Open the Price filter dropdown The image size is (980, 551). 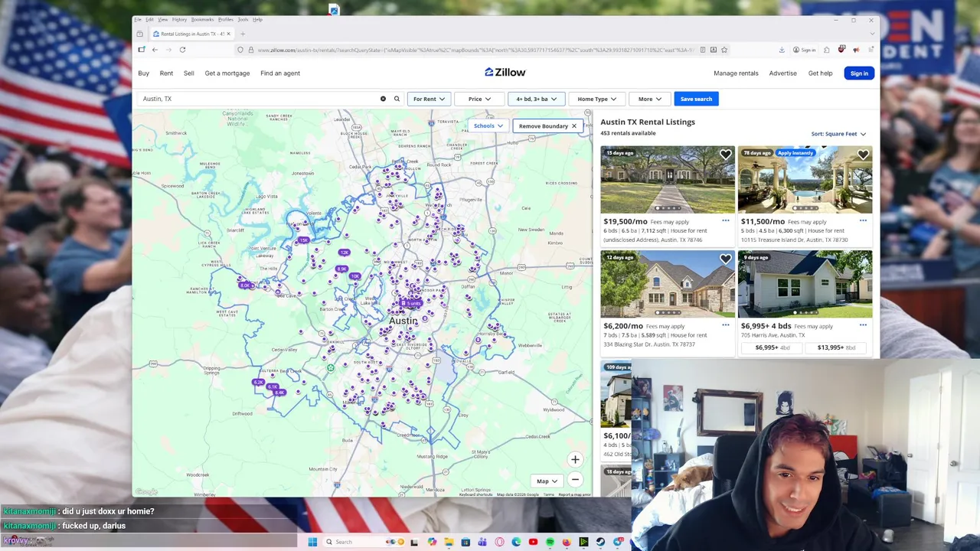click(x=479, y=99)
